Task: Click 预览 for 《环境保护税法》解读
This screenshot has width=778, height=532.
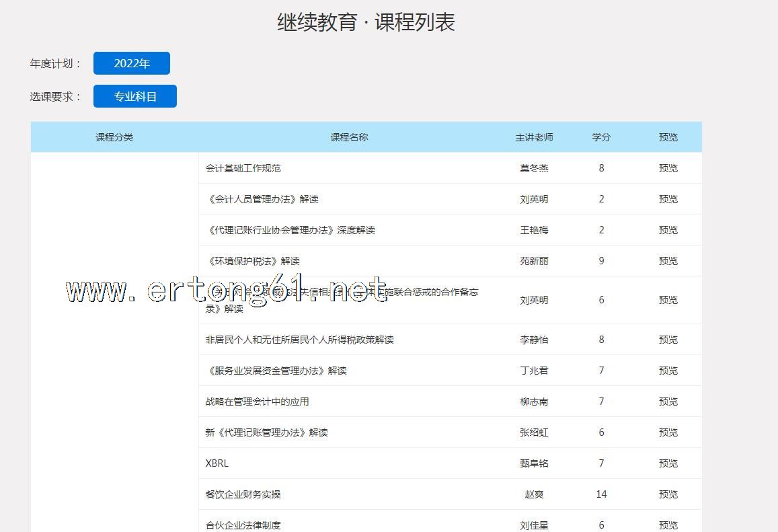Action: point(668,261)
